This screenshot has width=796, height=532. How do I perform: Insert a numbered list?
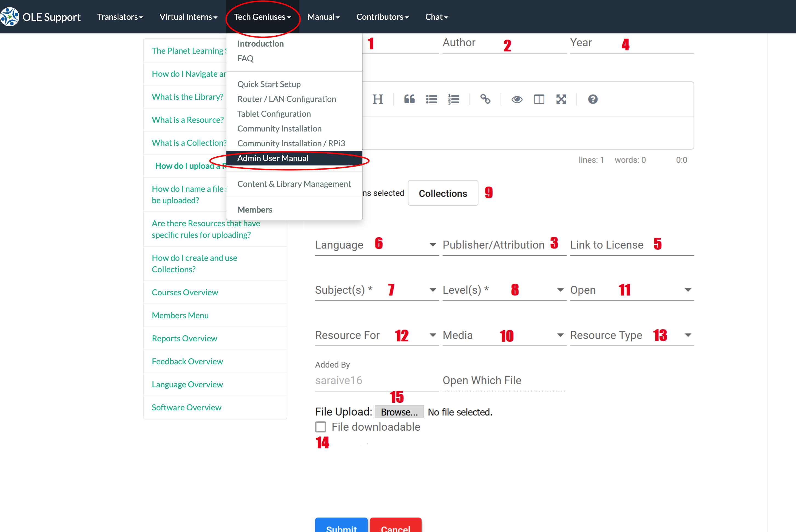(453, 99)
